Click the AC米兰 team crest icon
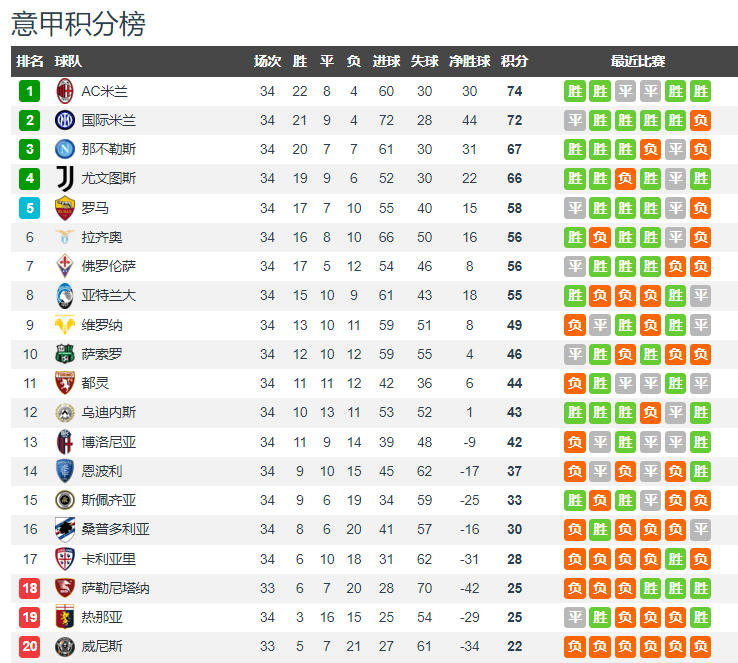The height and width of the screenshot is (663, 738). tap(64, 91)
